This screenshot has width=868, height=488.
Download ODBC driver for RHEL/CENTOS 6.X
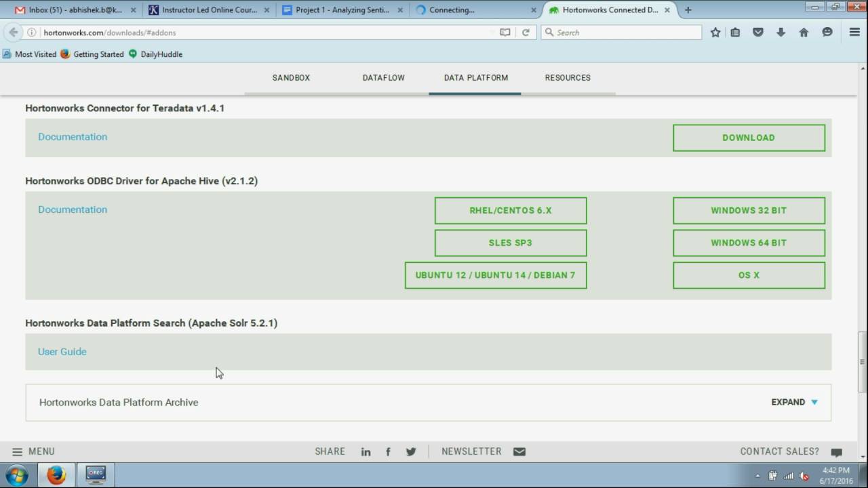click(x=511, y=211)
